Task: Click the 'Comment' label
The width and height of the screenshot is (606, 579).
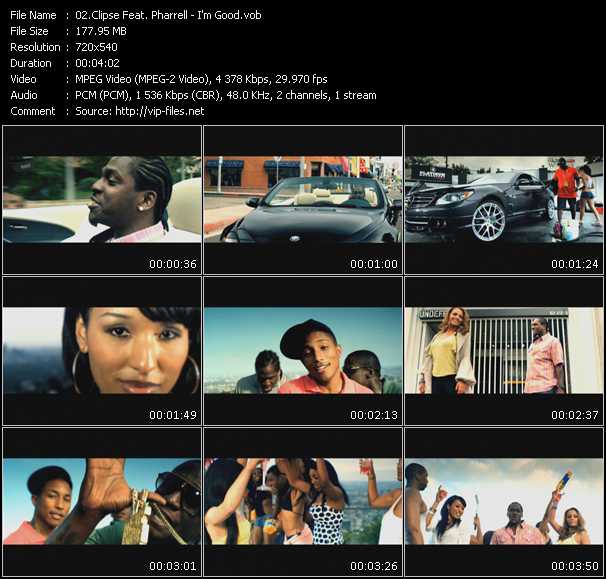Action: [x=33, y=111]
